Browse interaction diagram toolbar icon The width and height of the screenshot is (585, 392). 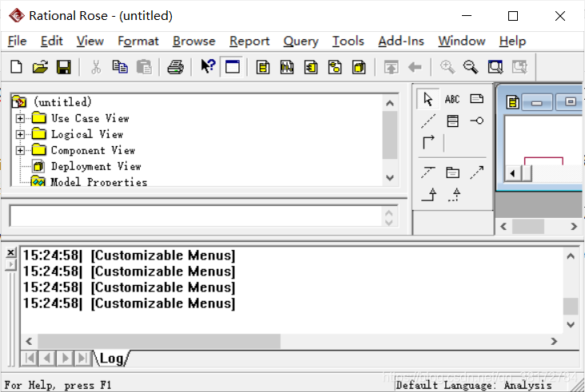tap(287, 67)
